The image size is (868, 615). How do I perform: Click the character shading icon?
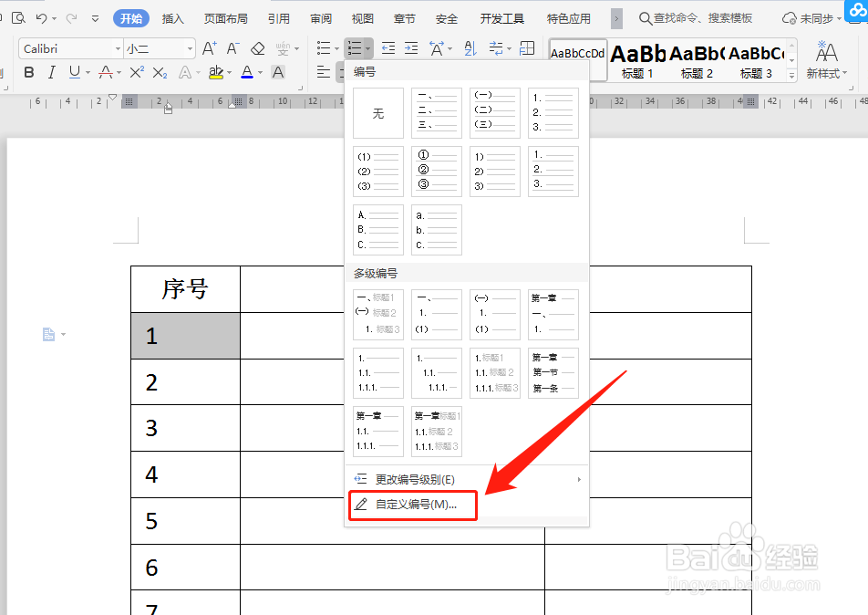[x=278, y=73]
